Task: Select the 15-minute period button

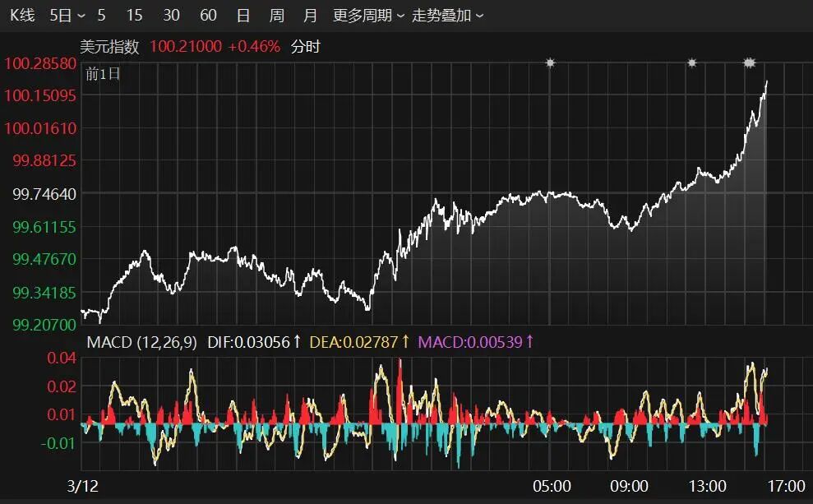Action: coord(134,15)
